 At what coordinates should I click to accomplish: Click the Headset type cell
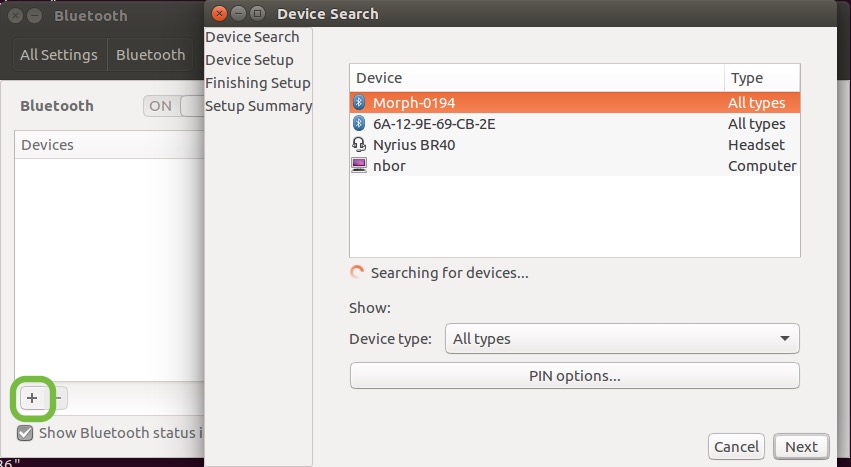point(756,144)
